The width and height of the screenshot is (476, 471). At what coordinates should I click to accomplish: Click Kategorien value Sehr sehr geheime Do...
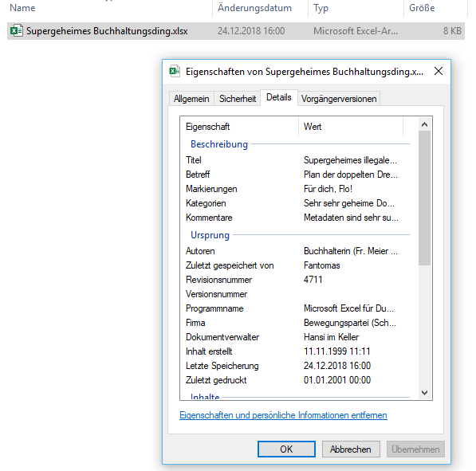click(x=349, y=203)
